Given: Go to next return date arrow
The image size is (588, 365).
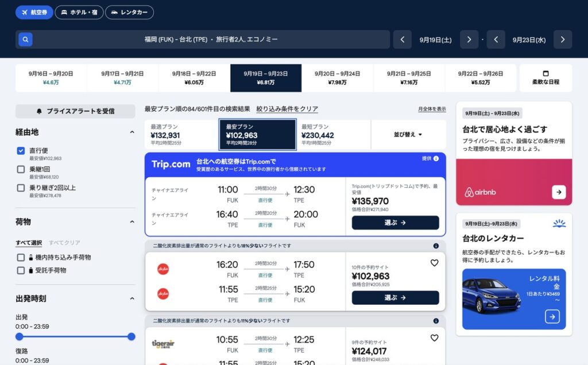Looking at the screenshot, I should (563, 40).
